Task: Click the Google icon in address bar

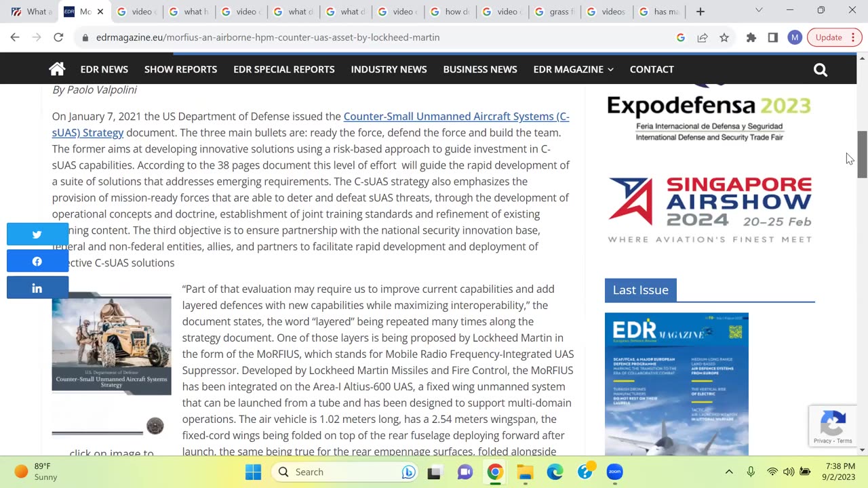Action: (x=681, y=37)
